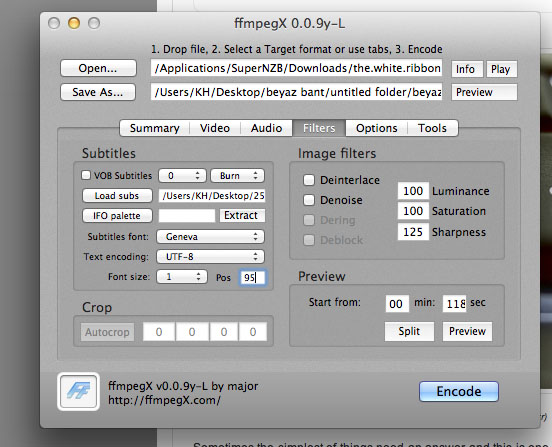
Task: Click the source file path field
Action: [x=296, y=68]
